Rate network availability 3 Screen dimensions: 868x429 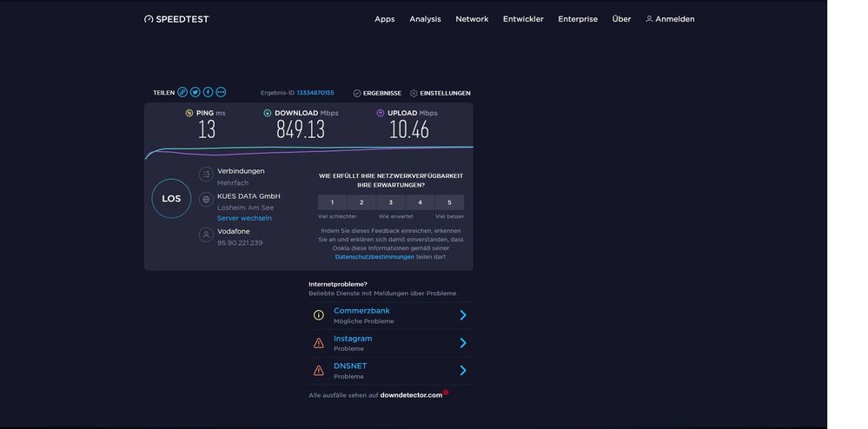coord(391,202)
